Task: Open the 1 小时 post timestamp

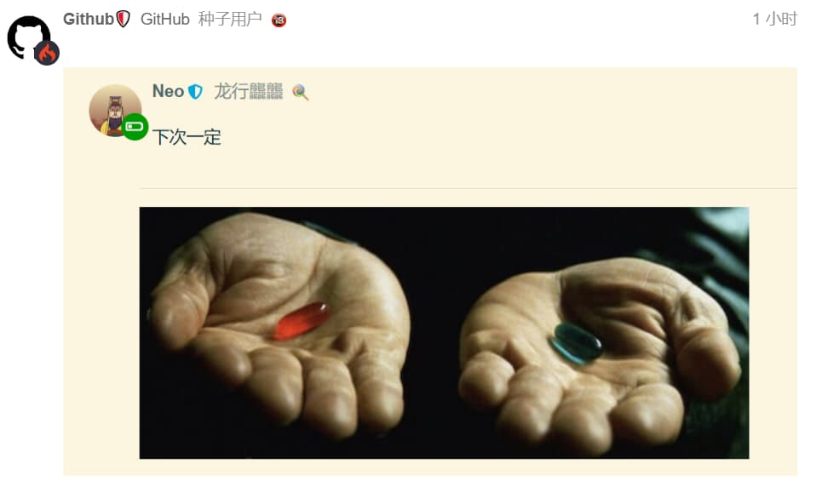Action: (x=774, y=19)
